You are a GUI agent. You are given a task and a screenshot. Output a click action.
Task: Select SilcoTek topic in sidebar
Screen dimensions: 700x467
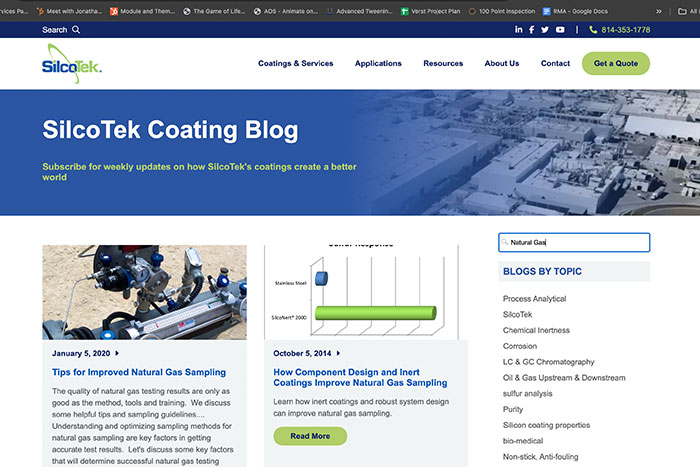[517, 314]
